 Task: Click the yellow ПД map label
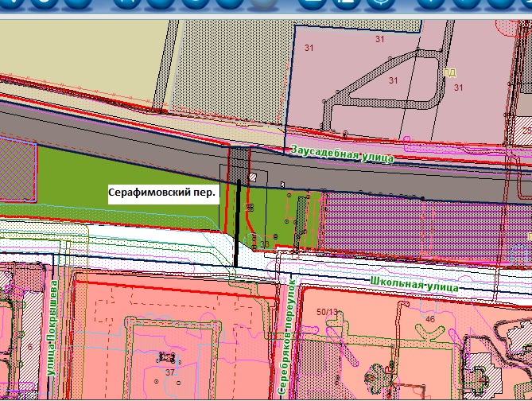tap(450, 72)
